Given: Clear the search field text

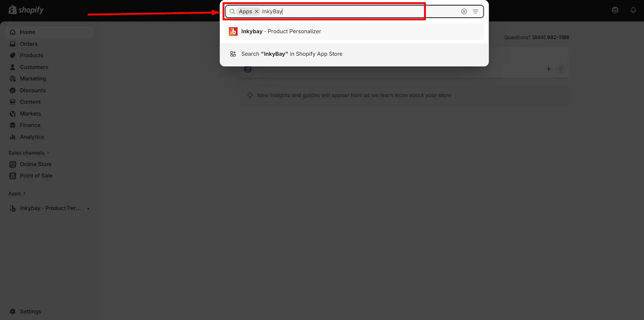Looking at the screenshot, I should pos(464,11).
